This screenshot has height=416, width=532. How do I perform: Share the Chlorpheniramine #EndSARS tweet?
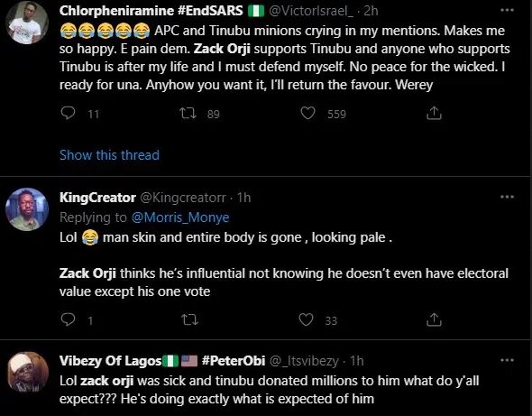(434, 113)
